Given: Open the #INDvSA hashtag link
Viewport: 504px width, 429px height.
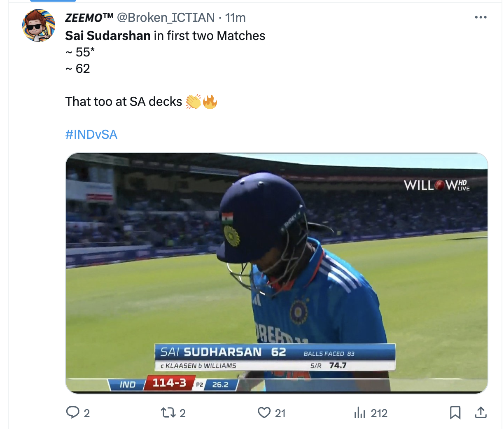Looking at the screenshot, I should click(x=91, y=135).
